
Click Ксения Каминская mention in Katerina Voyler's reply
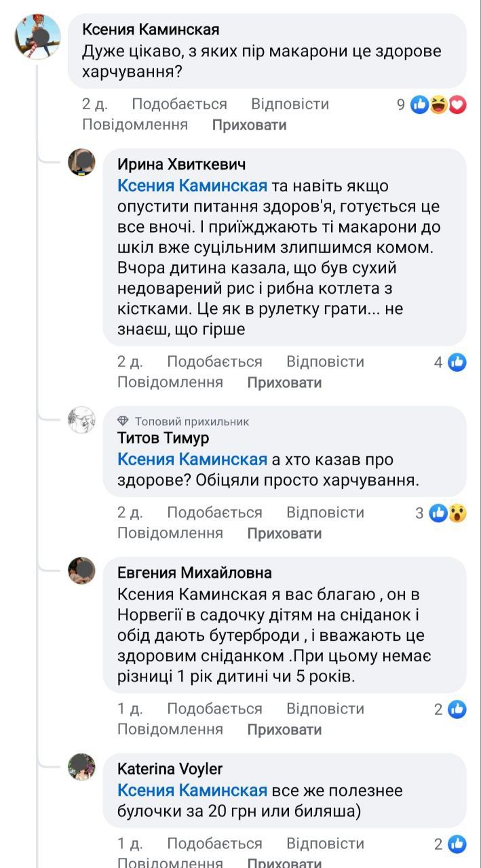192,791
